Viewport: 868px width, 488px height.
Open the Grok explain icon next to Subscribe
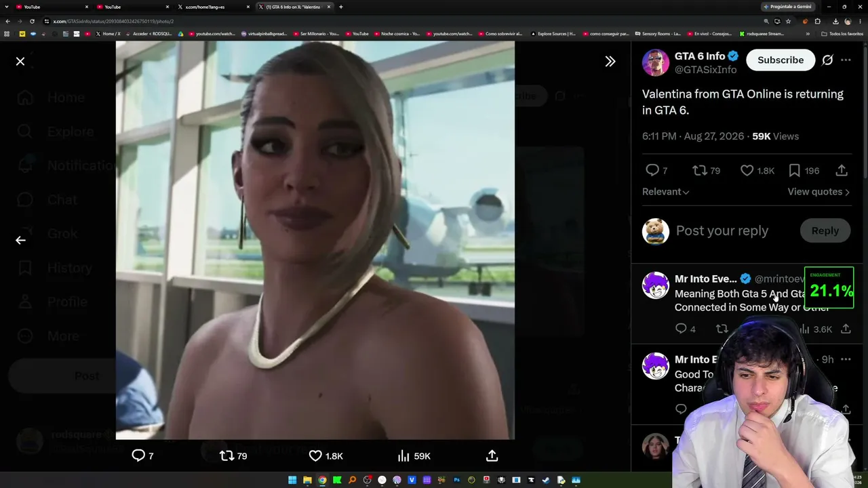click(x=827, y=60)
